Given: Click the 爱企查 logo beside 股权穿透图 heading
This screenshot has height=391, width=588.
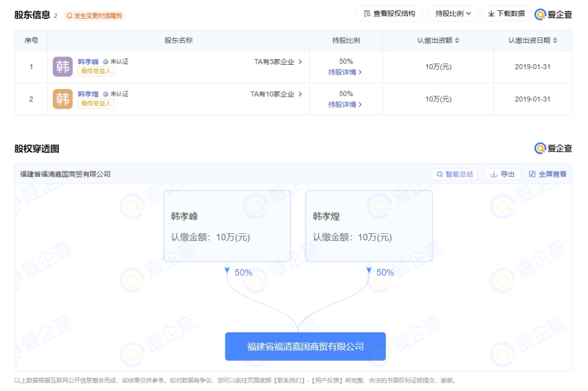Looking at the screenshot, I should tap(553, 148).
